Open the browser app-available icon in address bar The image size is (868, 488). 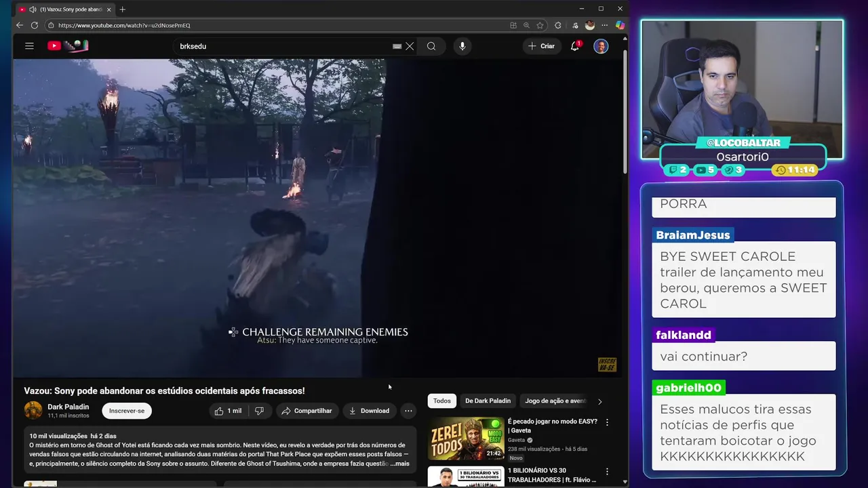pos(513,25)
